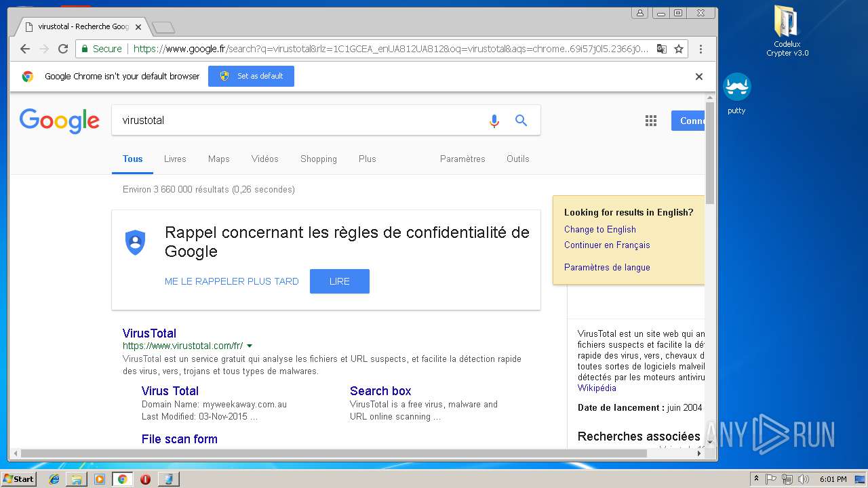Click the Chrome user profile button
Viewport: 868px width, 488px height.
click(639, 13)
